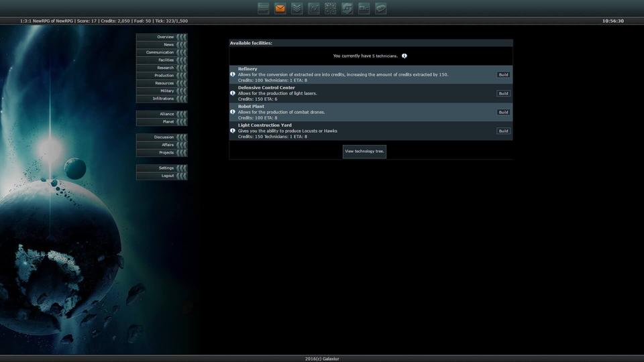Click View technology tree button
644x362 pixels.
pos(364,152)
